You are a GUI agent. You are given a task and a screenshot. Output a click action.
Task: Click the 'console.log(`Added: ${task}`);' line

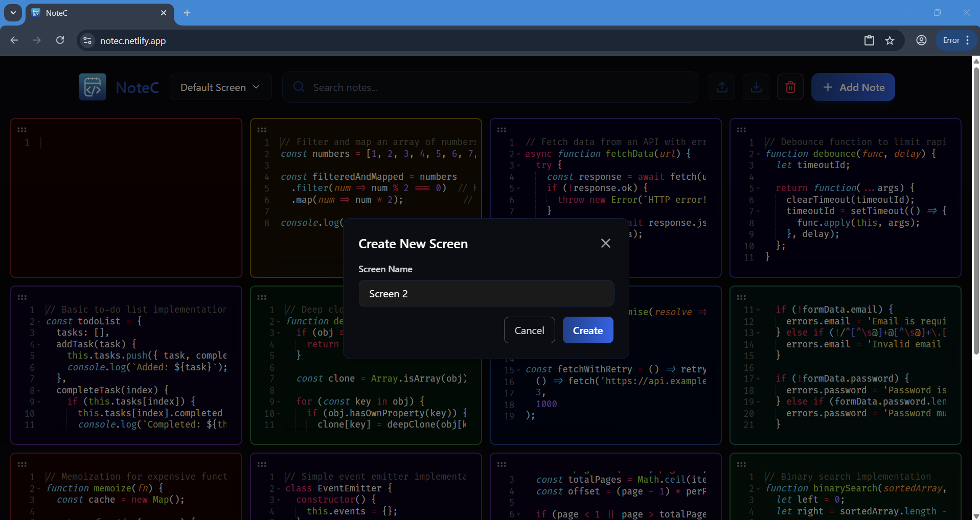click(x=147, y=367)
